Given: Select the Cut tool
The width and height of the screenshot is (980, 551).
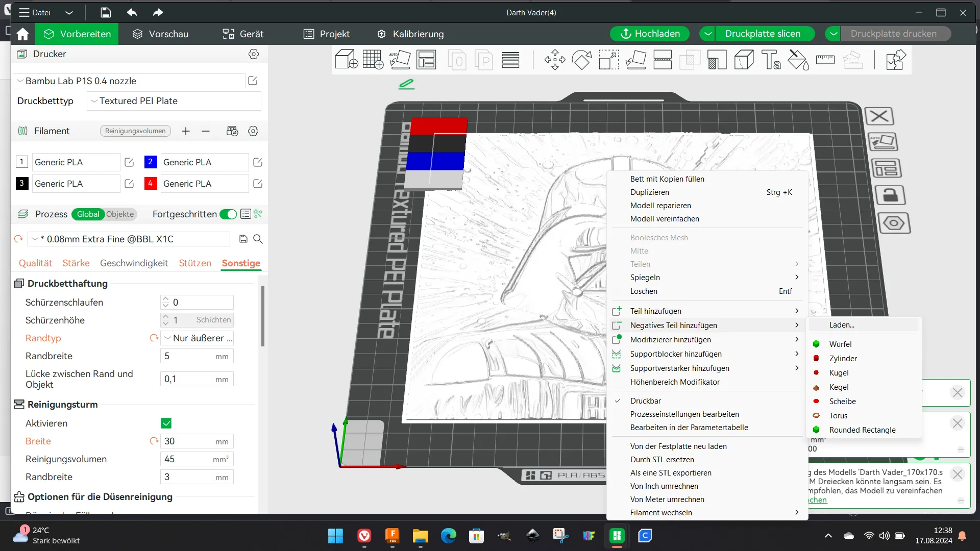Looking at the screenshot, I should (663, 60).
